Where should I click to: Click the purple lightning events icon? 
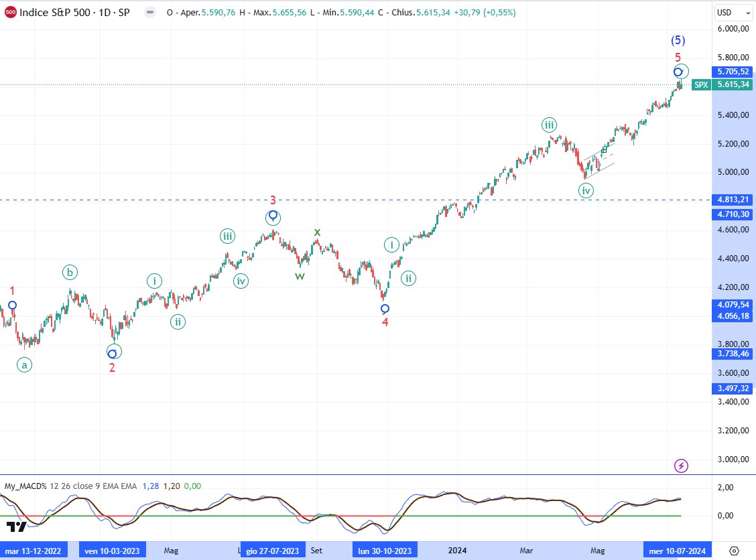point(681,466)
